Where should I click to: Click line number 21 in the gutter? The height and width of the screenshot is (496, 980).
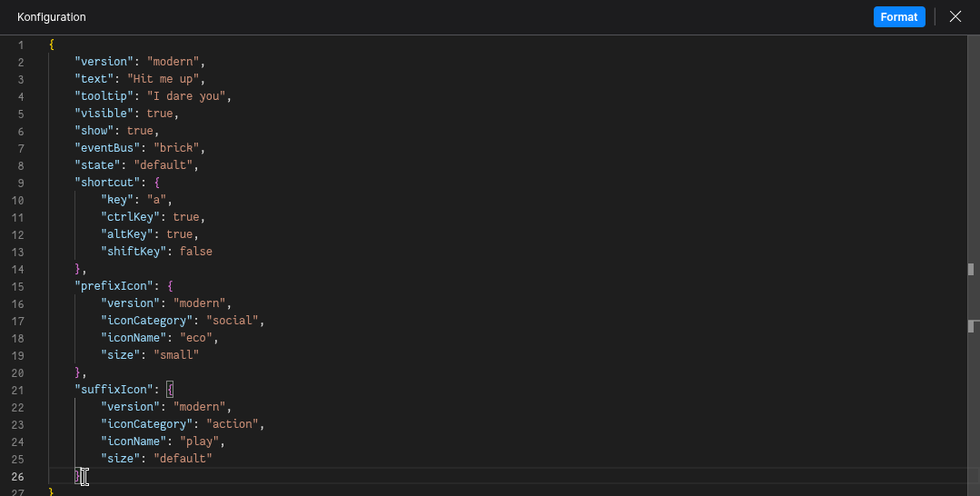19,390
